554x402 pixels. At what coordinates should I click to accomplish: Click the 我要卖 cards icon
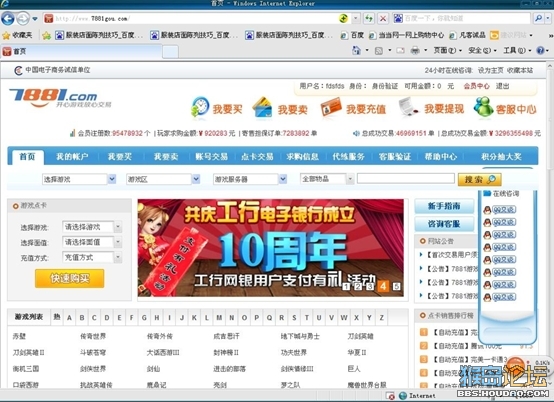(x=262, y=107)
